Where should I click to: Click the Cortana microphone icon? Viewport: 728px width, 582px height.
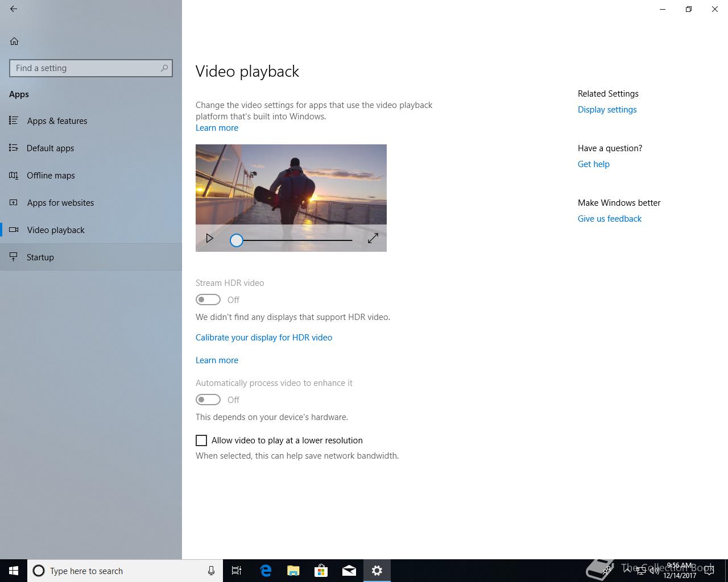(x=211, y=571)
